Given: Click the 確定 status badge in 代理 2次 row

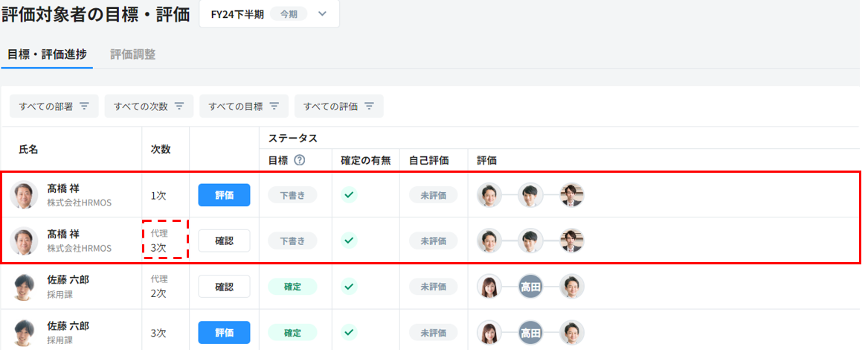Looking at the screenshot, I should (x=292, y=287).
